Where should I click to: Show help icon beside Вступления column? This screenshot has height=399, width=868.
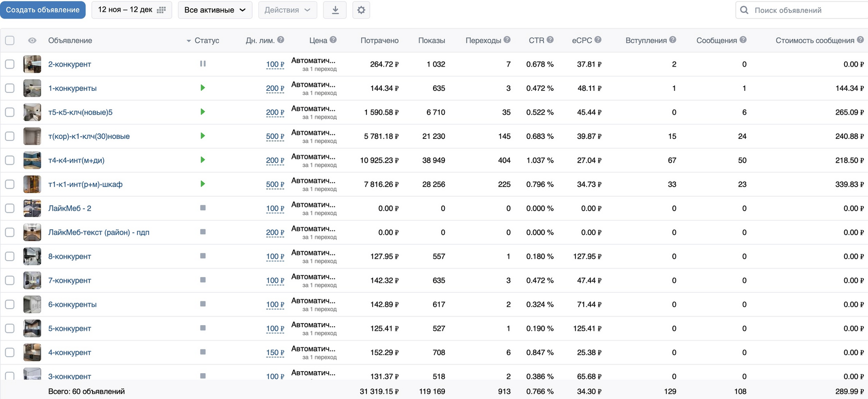tap(673, 40)
